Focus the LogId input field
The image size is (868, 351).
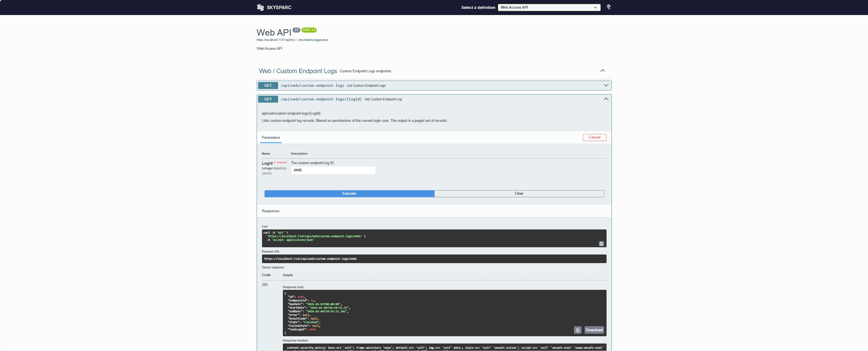point(333,170)
